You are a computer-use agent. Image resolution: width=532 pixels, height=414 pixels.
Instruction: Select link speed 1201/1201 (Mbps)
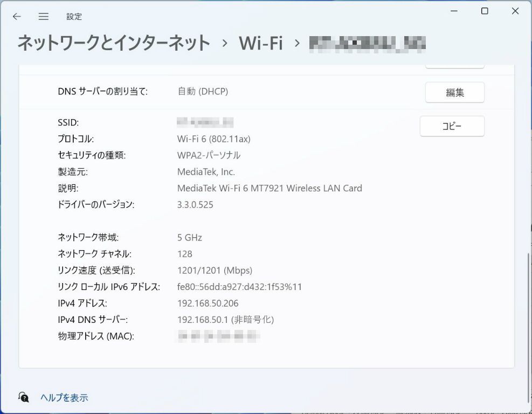pyautogui.click(x=215, y=271)
